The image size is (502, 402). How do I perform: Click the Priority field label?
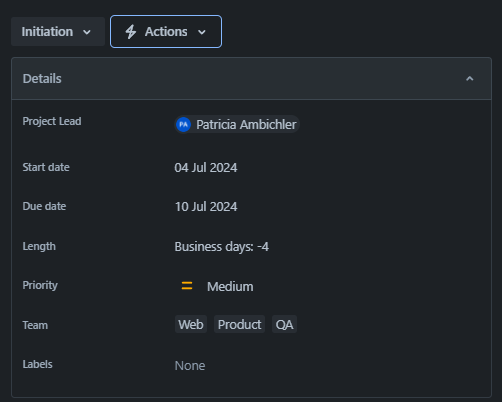pyautogui.click(x=40, y=285)
